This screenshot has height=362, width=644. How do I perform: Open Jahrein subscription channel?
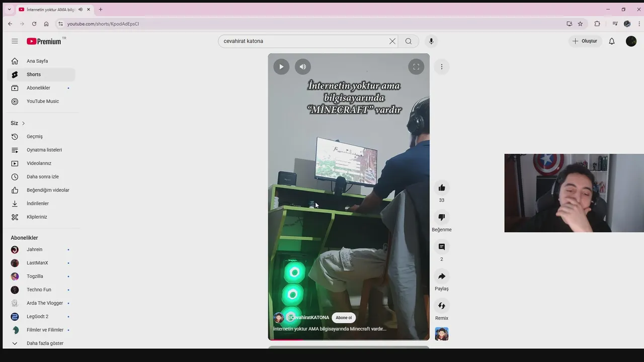point(41,249)
